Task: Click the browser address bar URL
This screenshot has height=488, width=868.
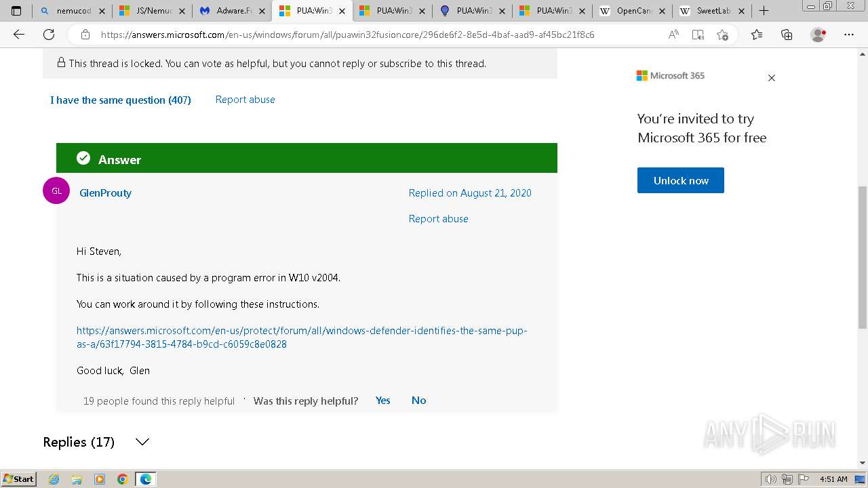Action: point(347,35)
